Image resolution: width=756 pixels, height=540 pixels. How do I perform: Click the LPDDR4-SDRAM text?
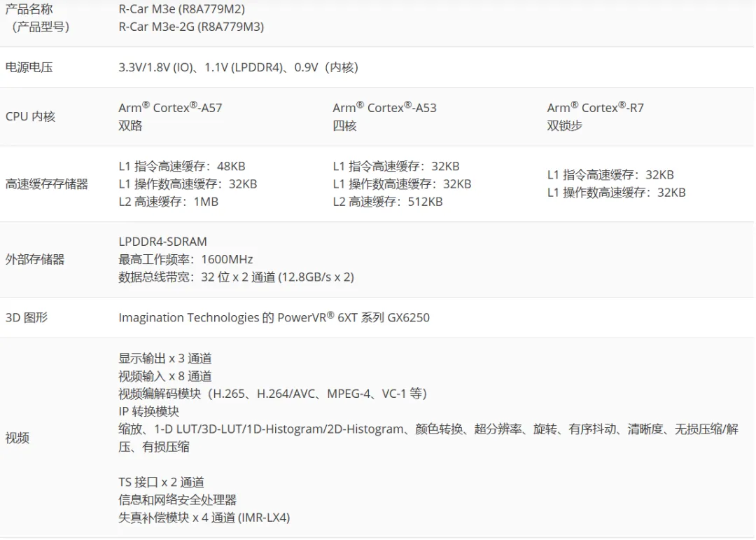(x=163, y=242)
